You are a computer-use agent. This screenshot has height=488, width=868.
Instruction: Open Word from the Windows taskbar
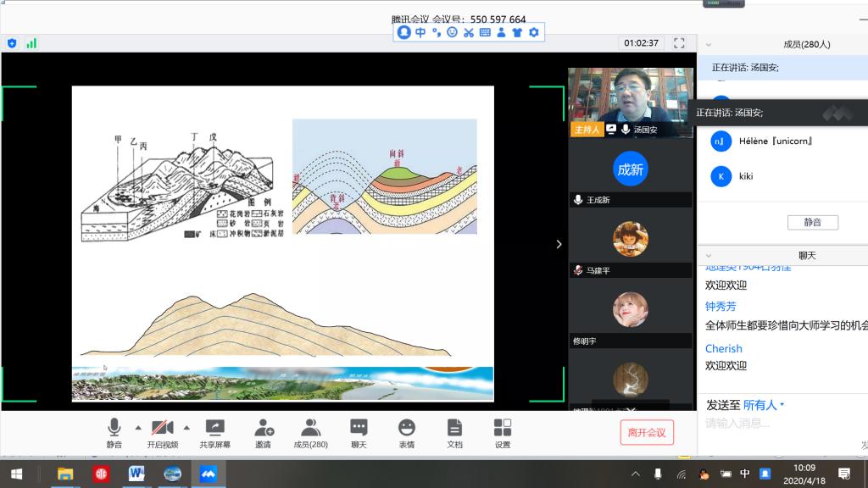(136, 474)
